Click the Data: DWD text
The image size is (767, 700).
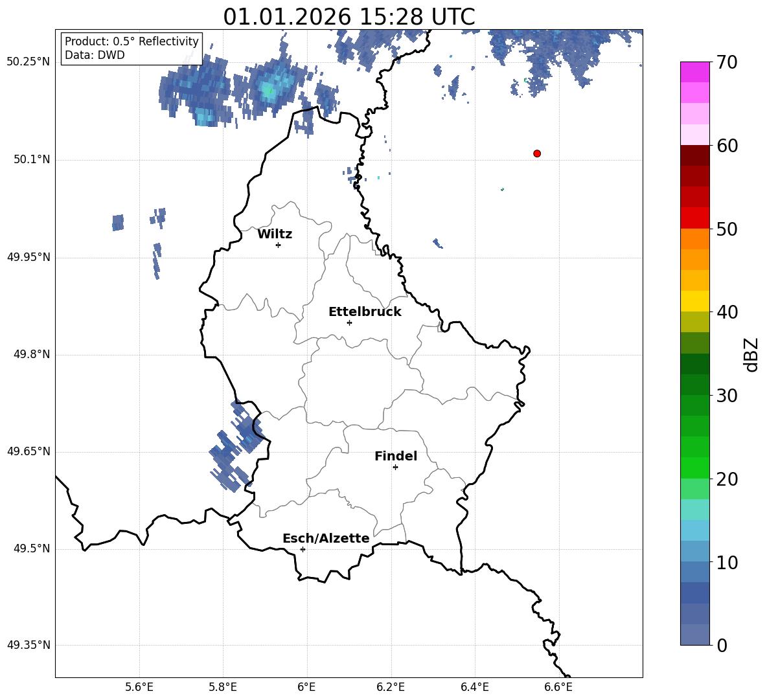95,55
